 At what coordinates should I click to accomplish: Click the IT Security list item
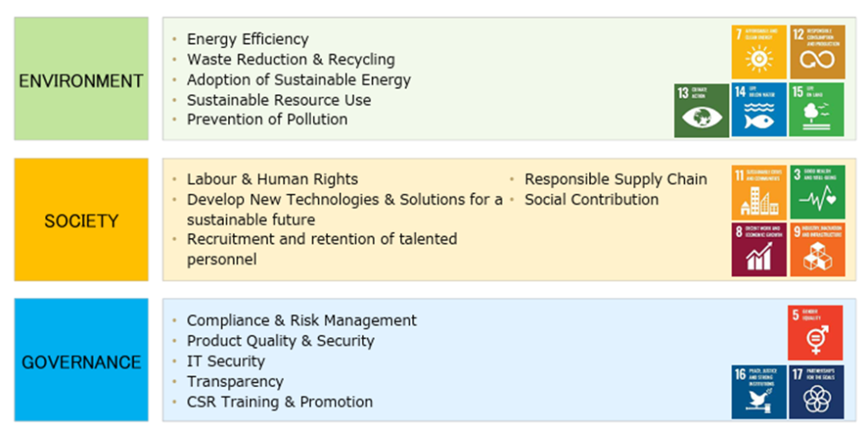pos(225,362)
